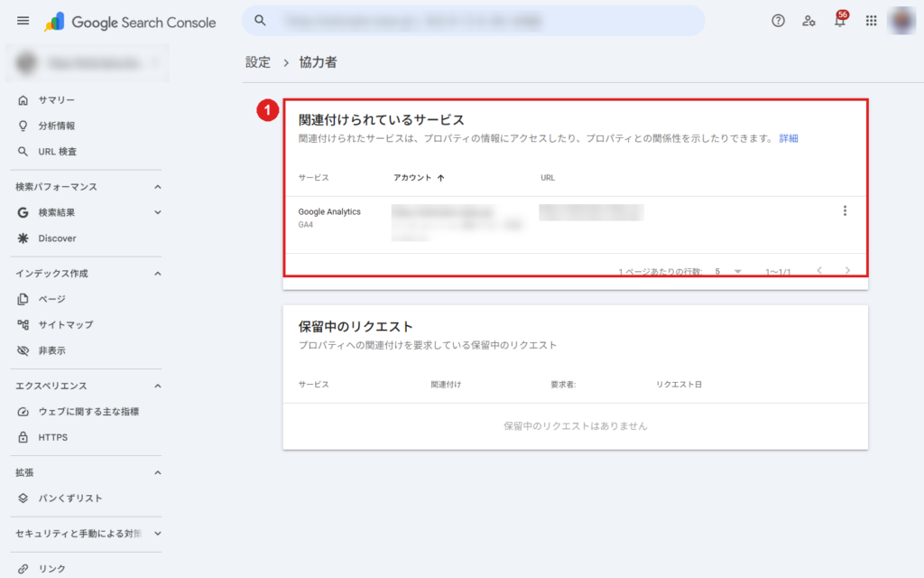Collapse the エクスペリエンス section
This screenshot has height=578, width=924.
click(157, 386)
